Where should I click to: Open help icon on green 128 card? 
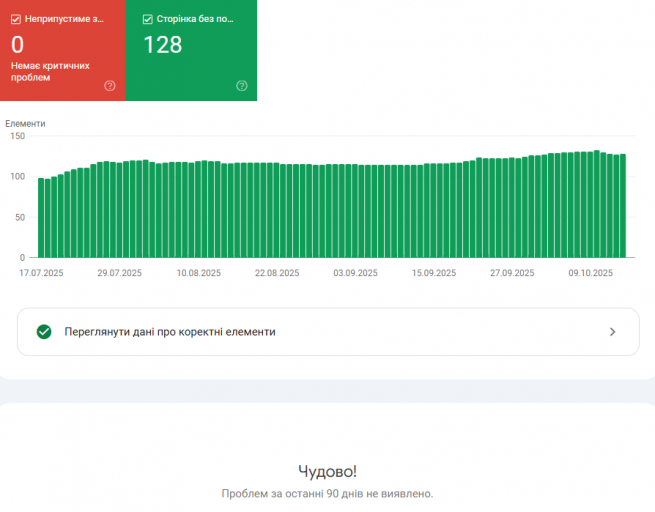242,86
